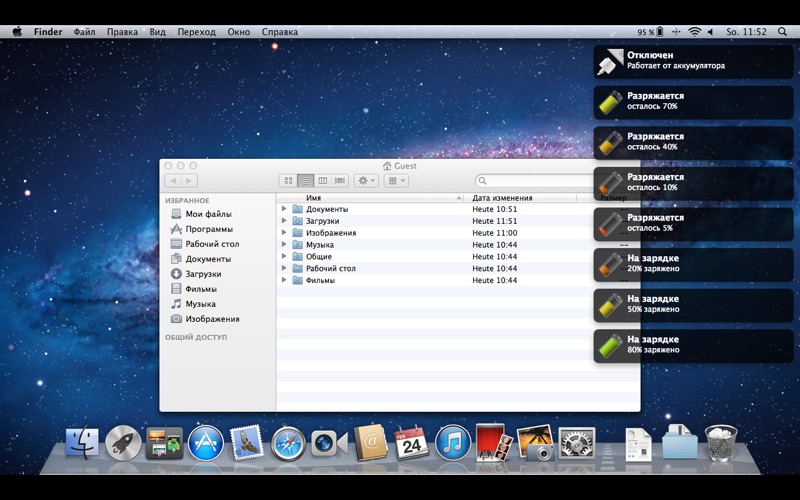Launch iTunes from the Dock

pos(453,443)
